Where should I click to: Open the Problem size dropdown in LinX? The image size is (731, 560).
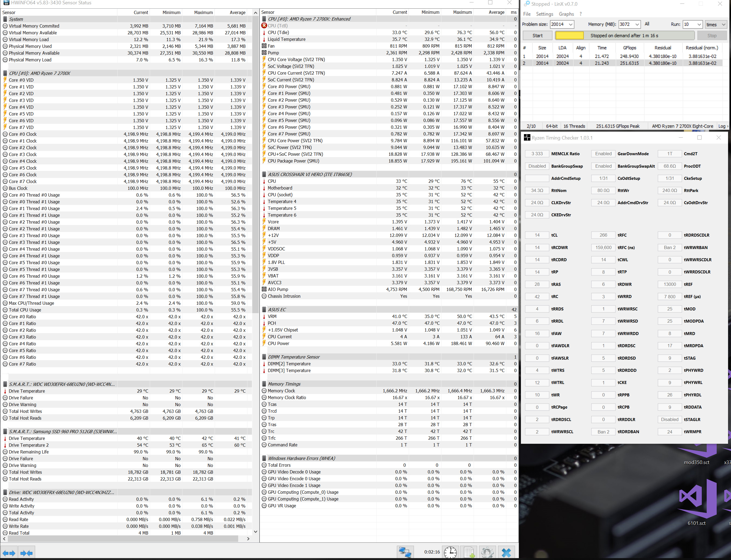[570, 24]
